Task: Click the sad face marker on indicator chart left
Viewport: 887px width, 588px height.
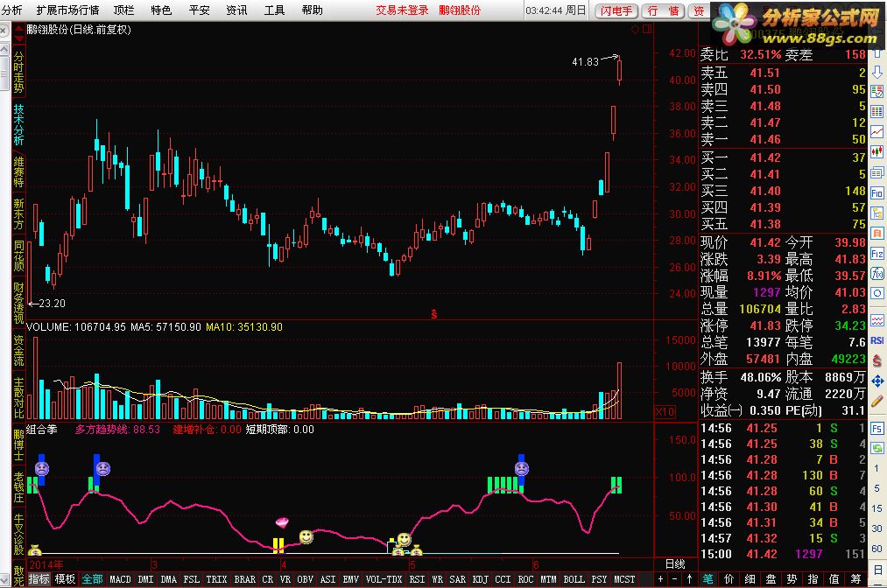Action: pos(42,468)
